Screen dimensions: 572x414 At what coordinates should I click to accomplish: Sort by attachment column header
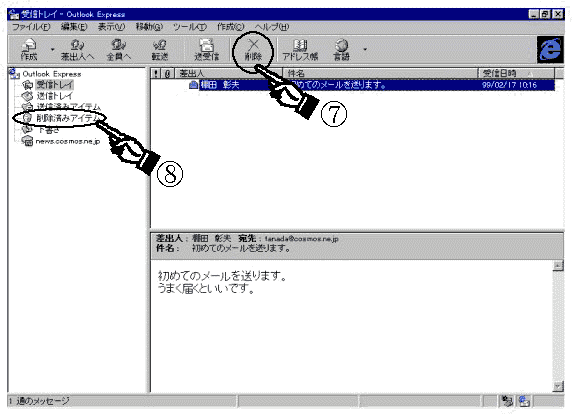[x=167, y=73]
